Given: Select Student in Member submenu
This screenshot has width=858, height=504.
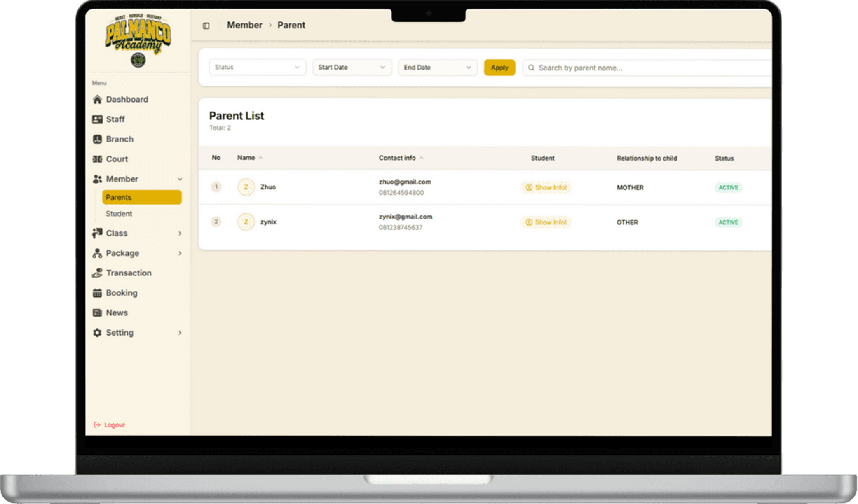Looking at the screenshot, I should tap(119, 213).
